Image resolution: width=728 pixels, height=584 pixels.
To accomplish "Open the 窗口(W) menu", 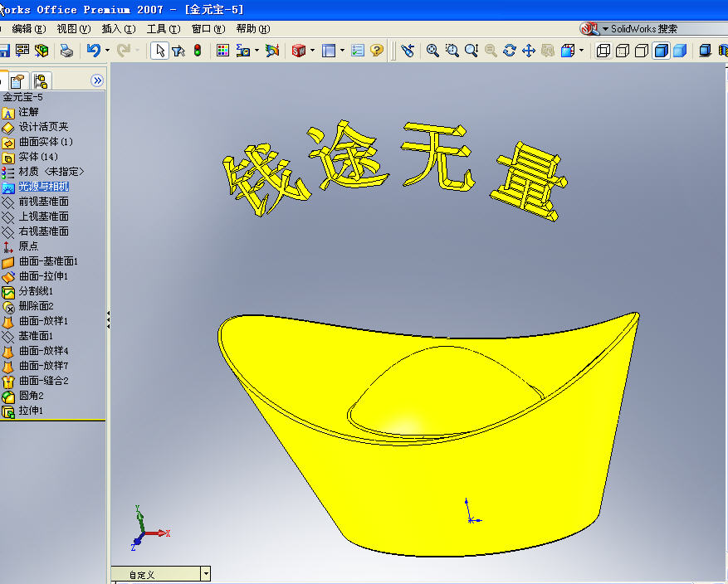I will (x=208, y=29).
